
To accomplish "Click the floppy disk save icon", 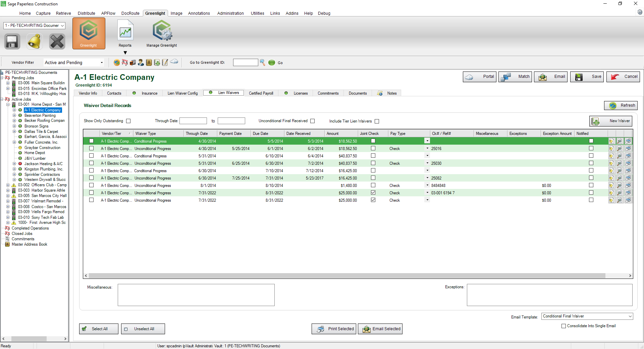I will click(x=12, y=42).
